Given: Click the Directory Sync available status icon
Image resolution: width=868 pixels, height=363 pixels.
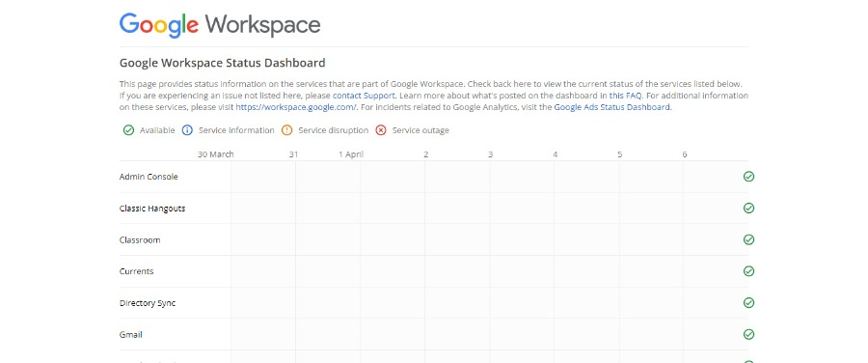Looking at the screenshot, I should (748, 303).
